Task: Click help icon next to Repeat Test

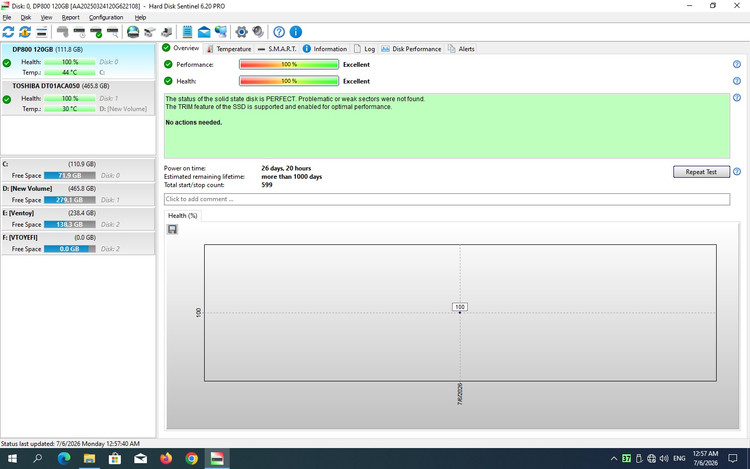Action: (737, 172)
